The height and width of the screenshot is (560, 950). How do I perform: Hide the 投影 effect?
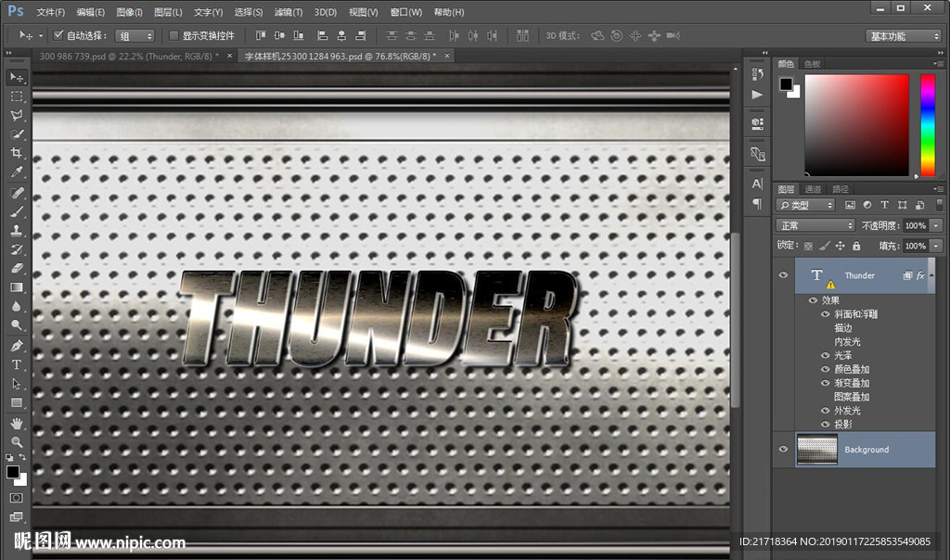click(825, 425)
